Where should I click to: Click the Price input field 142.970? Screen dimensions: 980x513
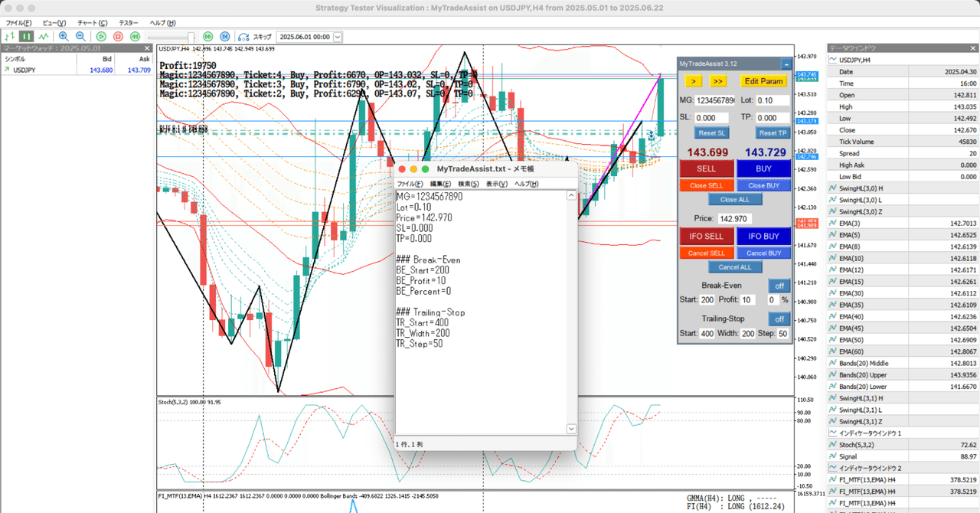736,219
